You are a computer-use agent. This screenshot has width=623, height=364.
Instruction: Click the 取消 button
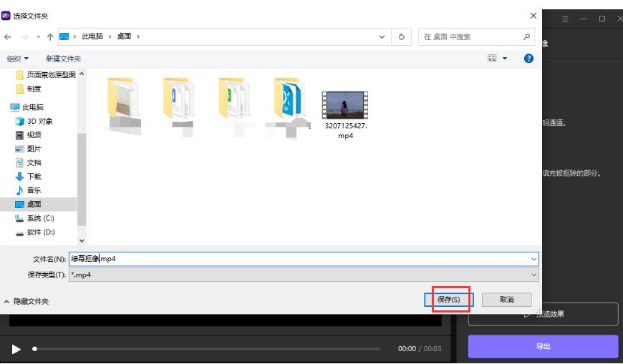coord(506,300)
